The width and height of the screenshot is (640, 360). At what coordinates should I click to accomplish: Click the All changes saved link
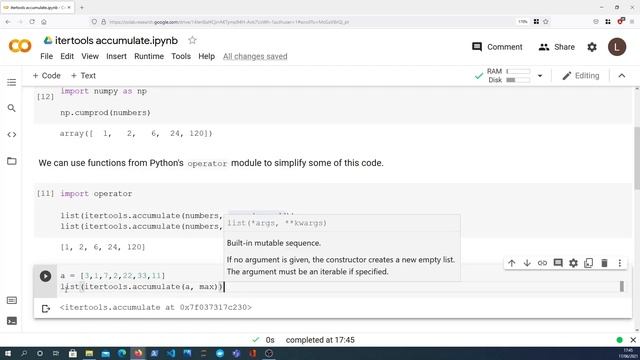coord(255,56)
